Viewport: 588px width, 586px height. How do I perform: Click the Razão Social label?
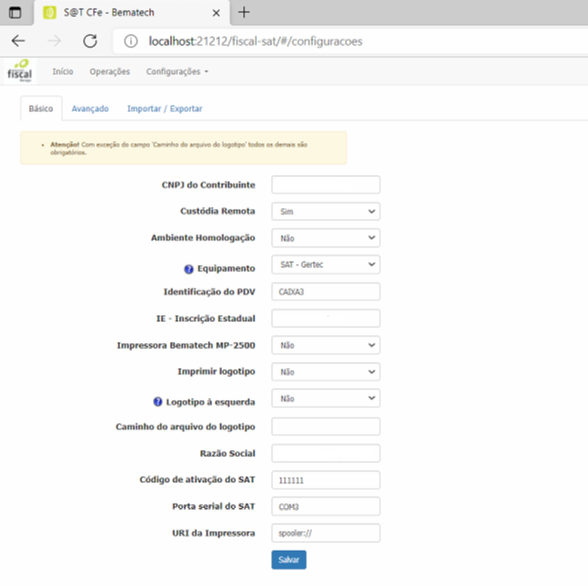[x=228, y=453]
